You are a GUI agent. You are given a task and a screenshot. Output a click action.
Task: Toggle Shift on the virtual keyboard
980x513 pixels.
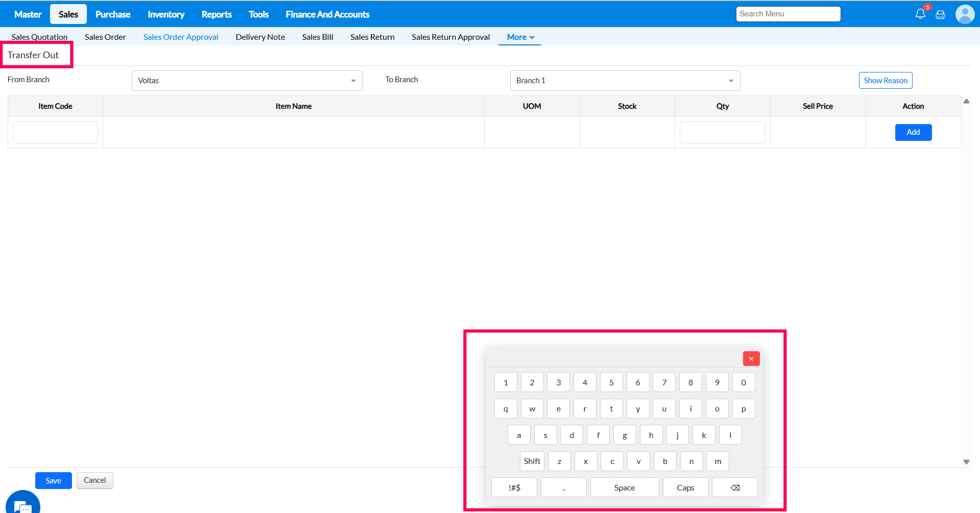click(x=532, y=461)
